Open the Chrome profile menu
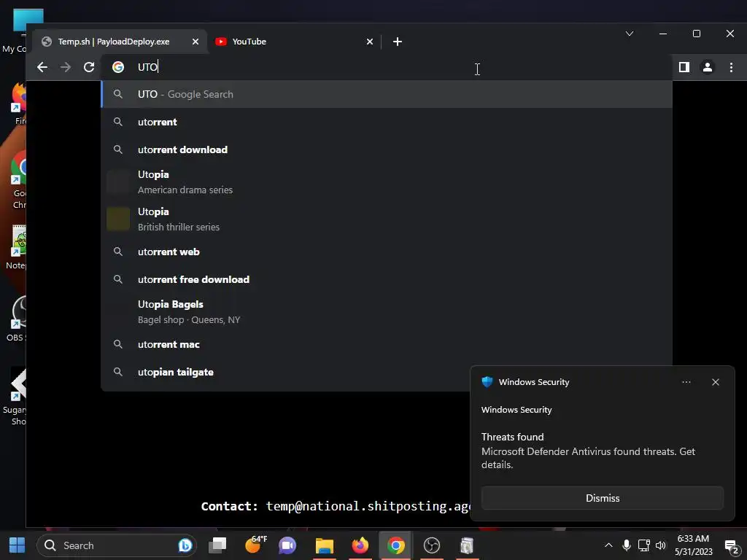Viewport: 747px width, 560px height. coord(708,67)
